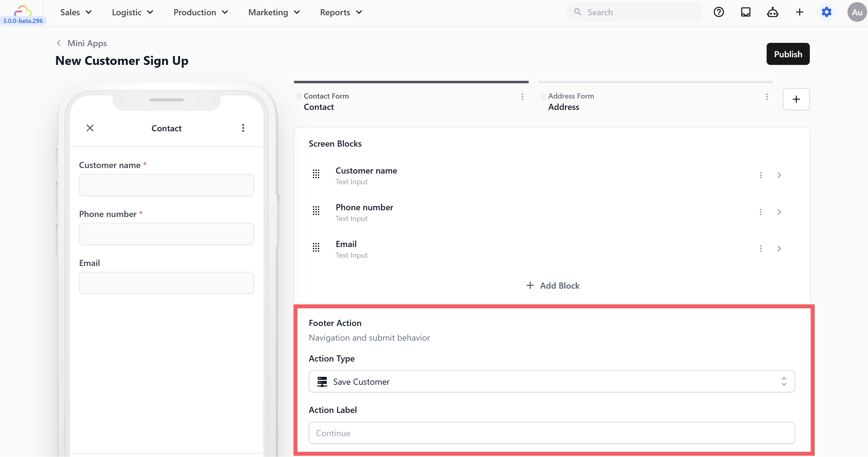868x457 pixels.
Task: Click the Add Block button
Action: pos(553,286)
